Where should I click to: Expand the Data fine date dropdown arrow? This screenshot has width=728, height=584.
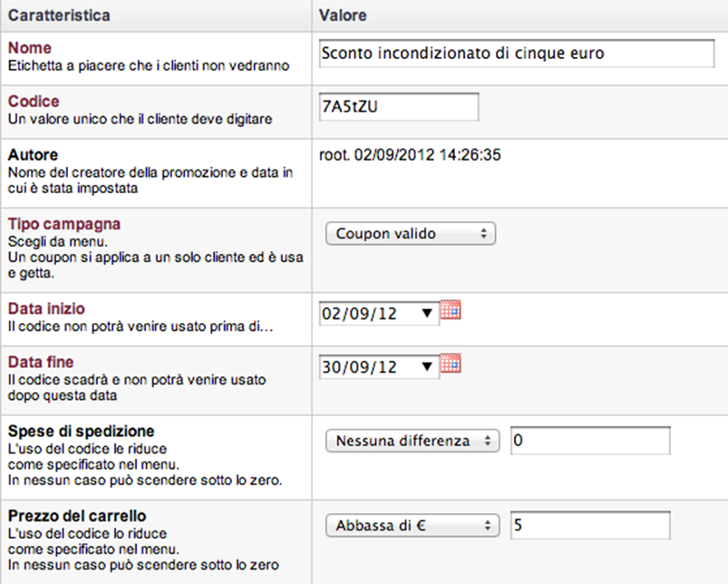(x=428, y=367)
